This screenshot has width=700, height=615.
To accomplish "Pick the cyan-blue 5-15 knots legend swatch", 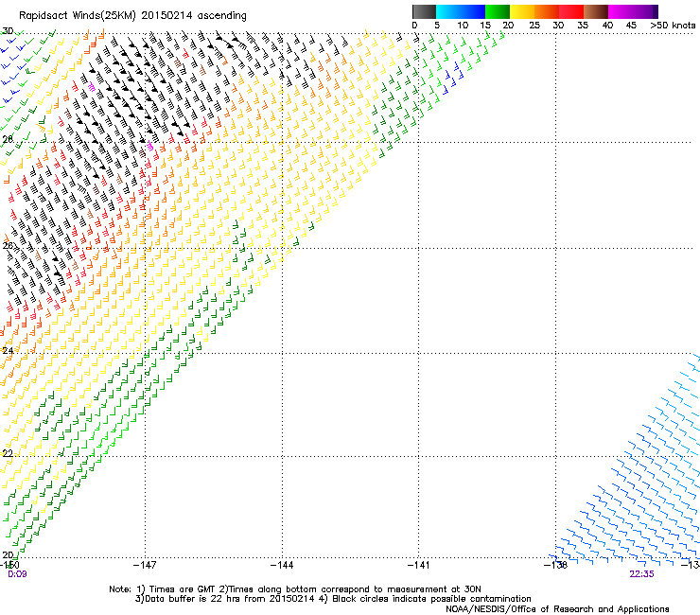I will [x=461, y=11].
